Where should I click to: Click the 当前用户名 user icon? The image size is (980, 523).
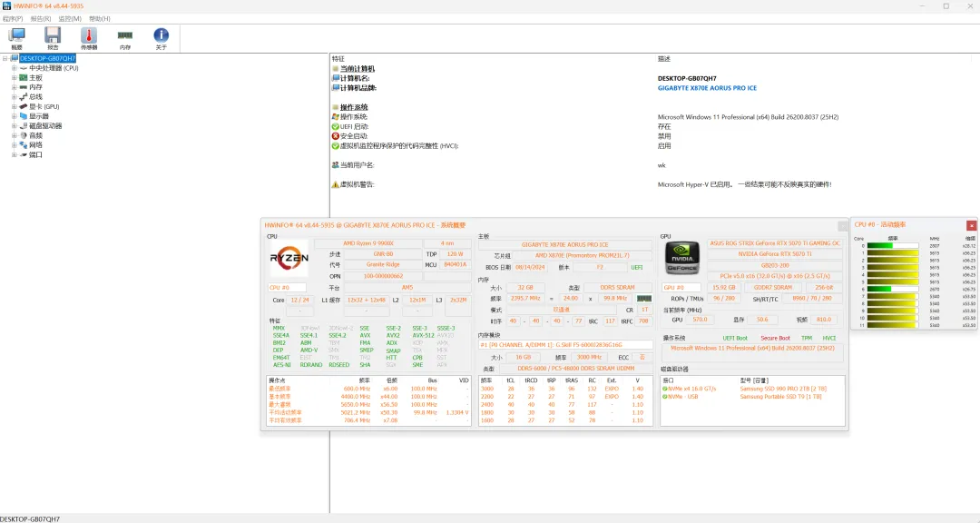(336, 165)
